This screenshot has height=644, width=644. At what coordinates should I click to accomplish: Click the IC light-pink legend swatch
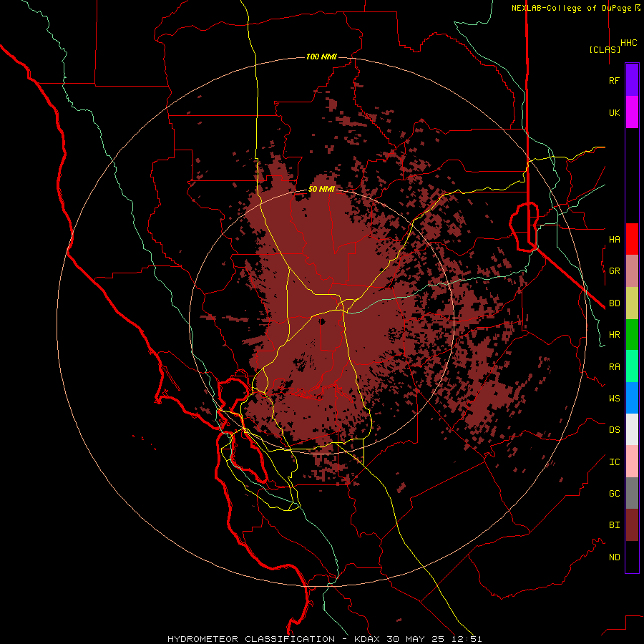coord(632,462)
